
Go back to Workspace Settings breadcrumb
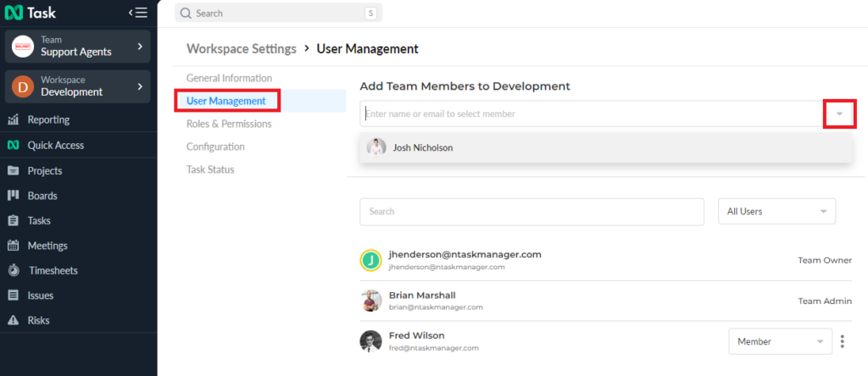pos(242,48)
